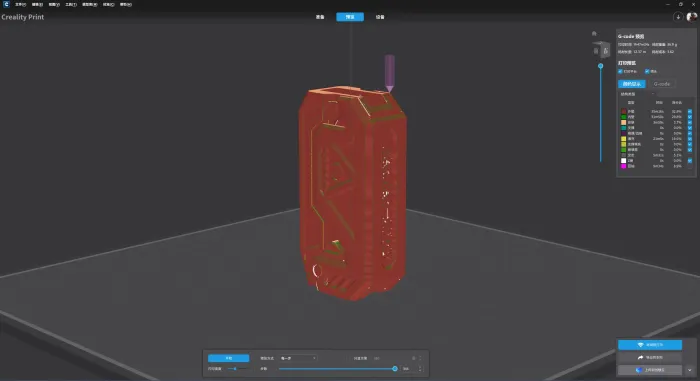The height and width of the screenshot is (381, 700).
Task: Toggle the white travel-type row checkbox
Action: tap(690, 160)
